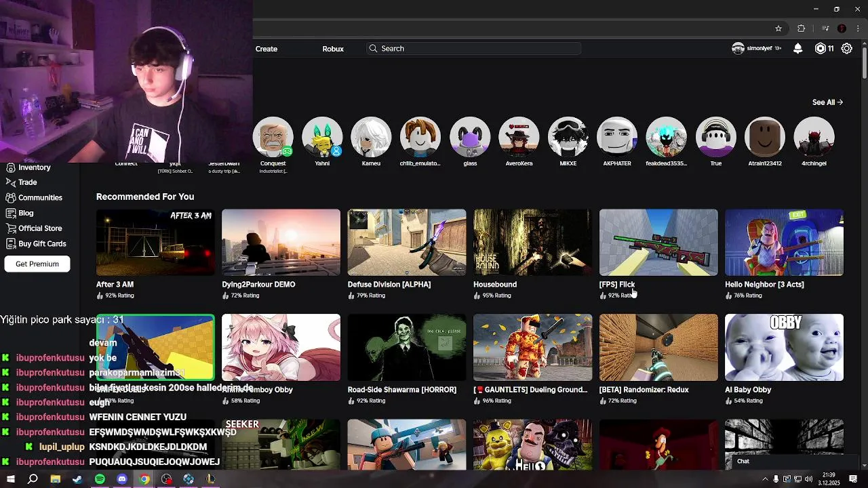
Task: Open Official Store sidebar icon
Action: [10, 228]
